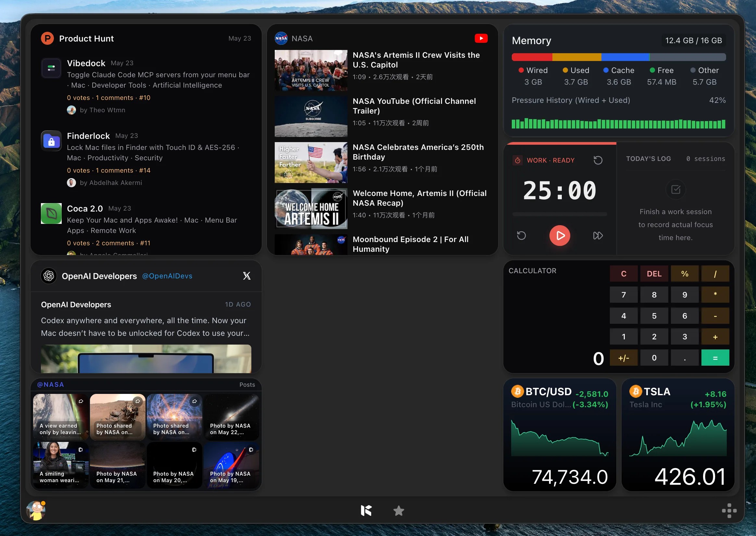Open the Finderlock lock icon
The width and height of the screenshot is (756, 536).
point(51,141)
